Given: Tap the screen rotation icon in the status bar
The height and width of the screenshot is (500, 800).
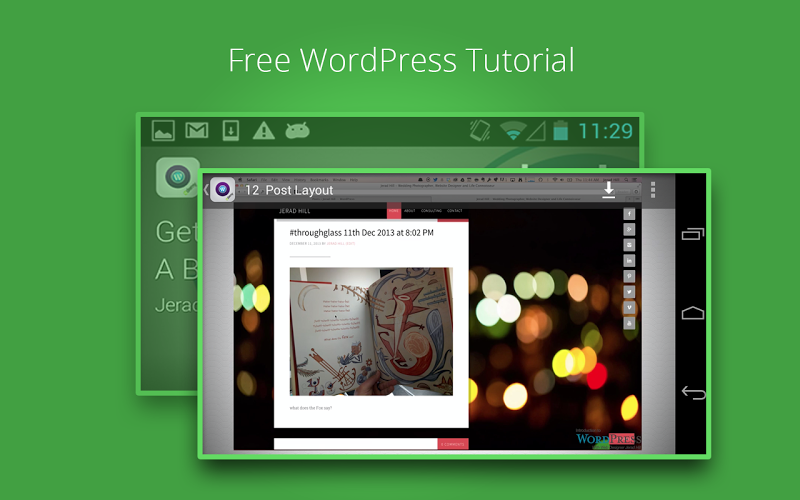Looking at the screenshot, I should 480,131.
